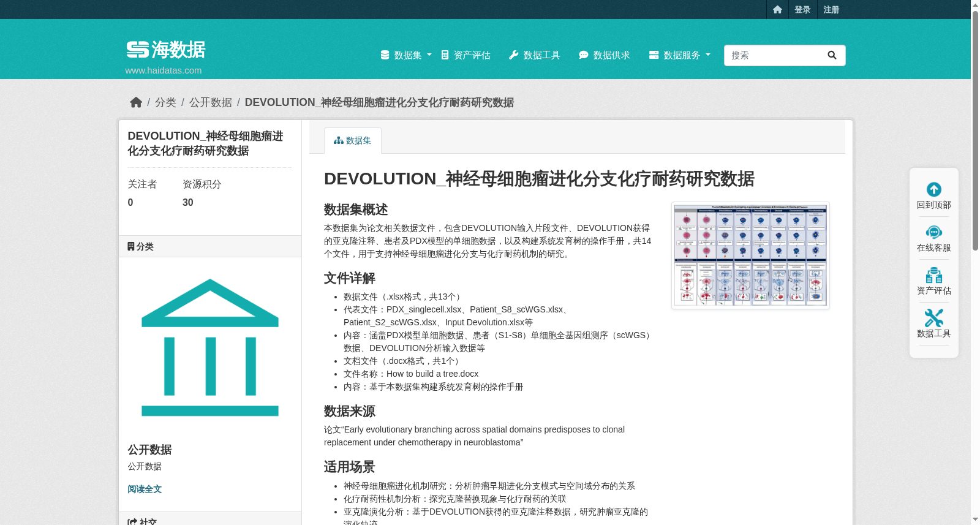
Task: Go to 公开数据 in the breadcrumb
Action: (x=211, y=102)
